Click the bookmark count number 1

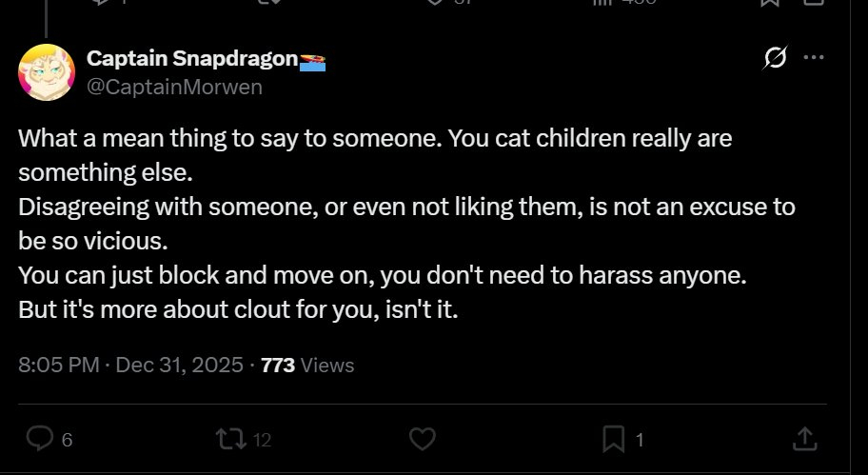[x=640, y=440]
